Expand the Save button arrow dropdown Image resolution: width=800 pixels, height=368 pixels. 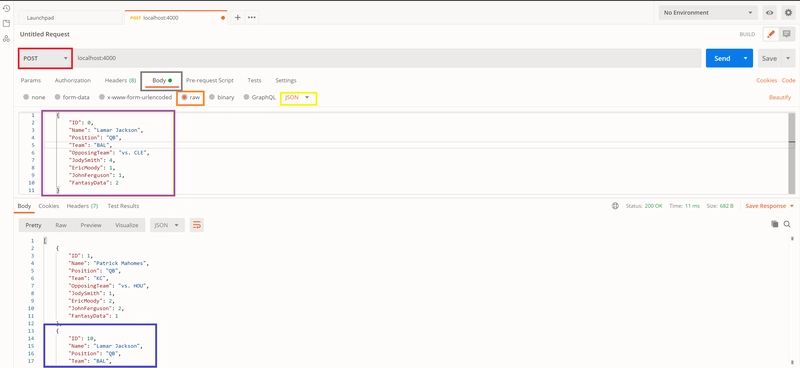[x=788, y=58]
